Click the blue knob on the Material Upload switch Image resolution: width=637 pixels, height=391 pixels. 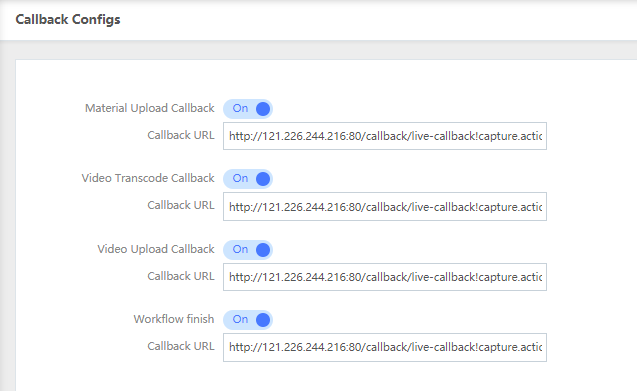pyautogui.click(x=263, y=109)
